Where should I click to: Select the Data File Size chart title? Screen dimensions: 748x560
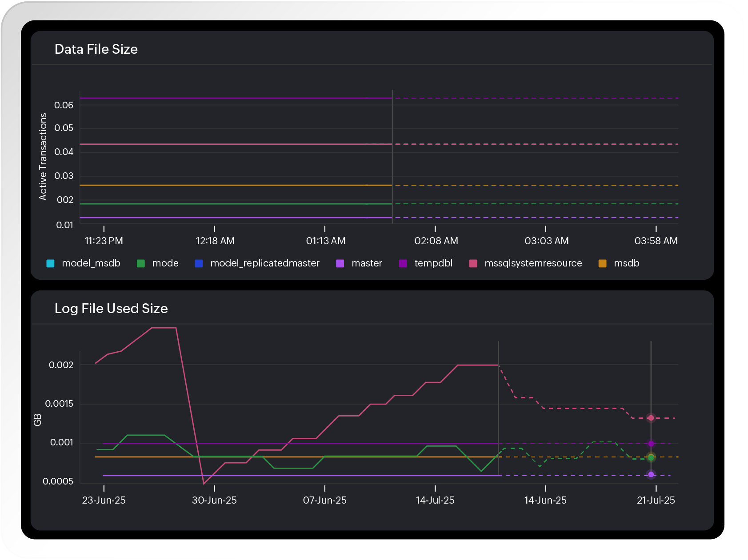pyautogui.click(x=96, y=49)
